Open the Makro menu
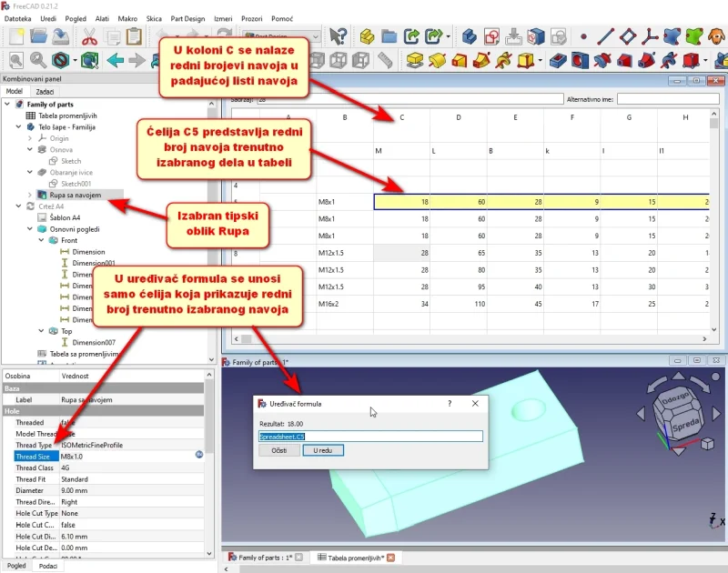The image size is (728, 573). pos(127,18)
